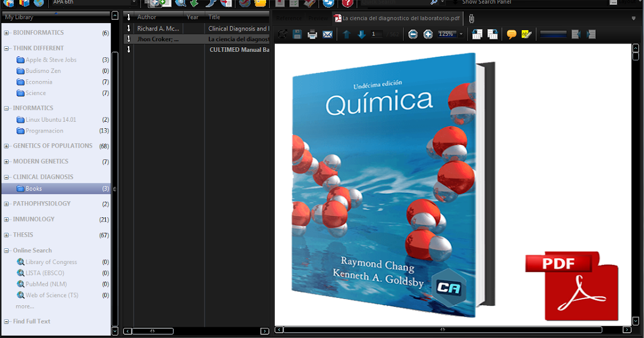This screenshot has height=338, width=644.
Task: Select the CULTIMED Manual reference row
Action: point(196,49)
